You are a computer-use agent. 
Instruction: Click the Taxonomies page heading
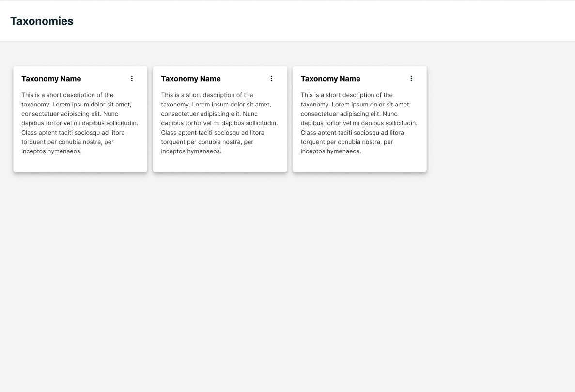coord(42,21)
